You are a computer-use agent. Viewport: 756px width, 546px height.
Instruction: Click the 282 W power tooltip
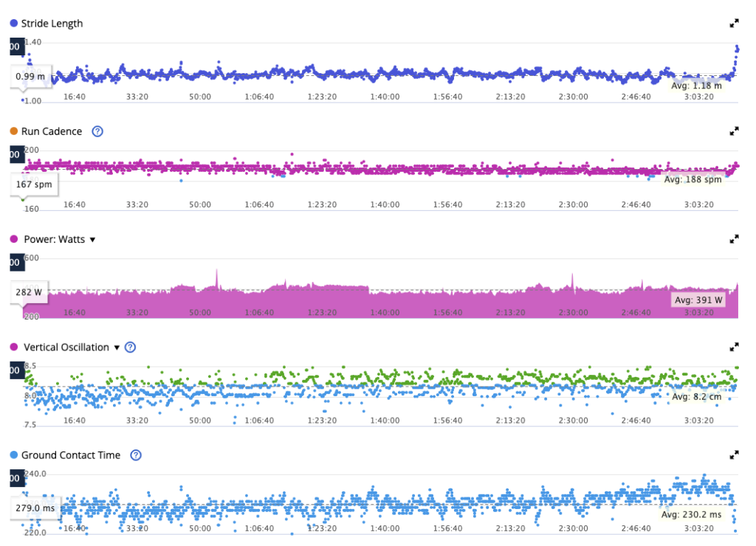point(30,292)
